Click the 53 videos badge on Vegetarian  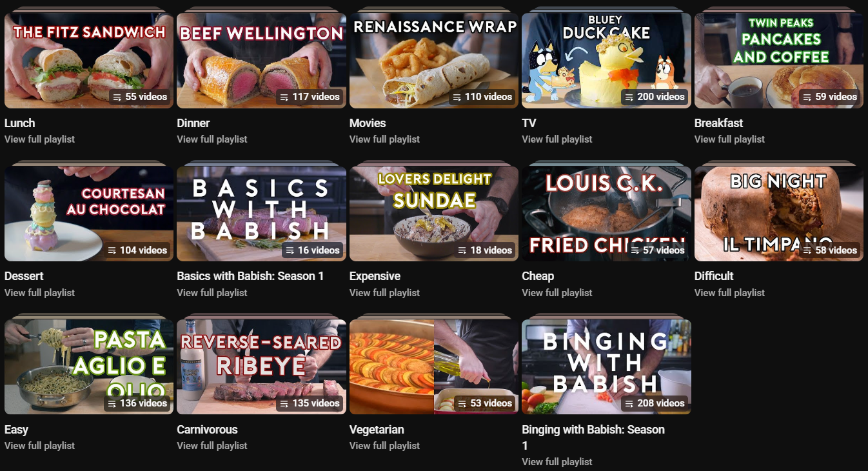point(485,403)
